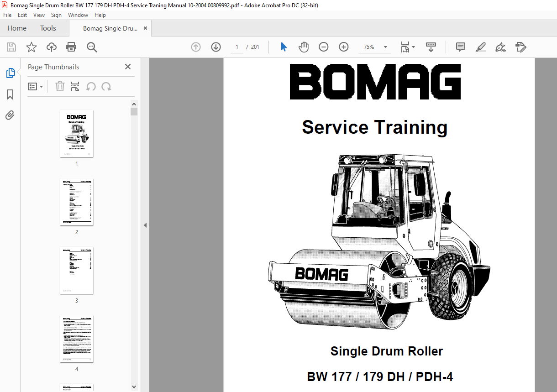557x392 pixels.
Task: Collapse the navigation pane with the arrow
Action: 145,225
